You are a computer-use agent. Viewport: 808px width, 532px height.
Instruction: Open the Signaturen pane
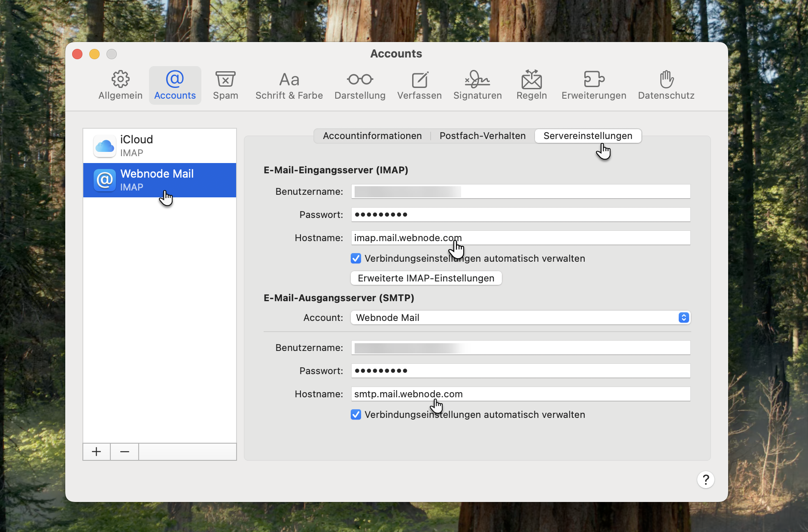point(477,85)
